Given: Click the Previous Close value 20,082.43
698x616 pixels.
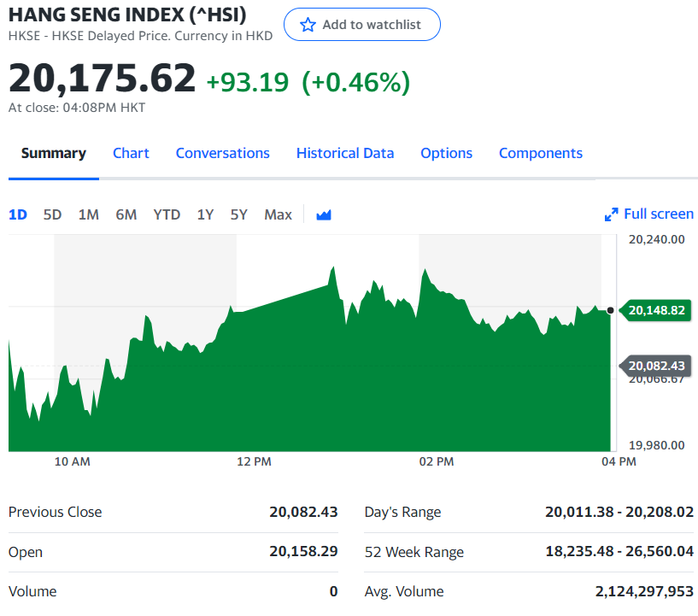Looking at the screenshot, I should point(303,512).
